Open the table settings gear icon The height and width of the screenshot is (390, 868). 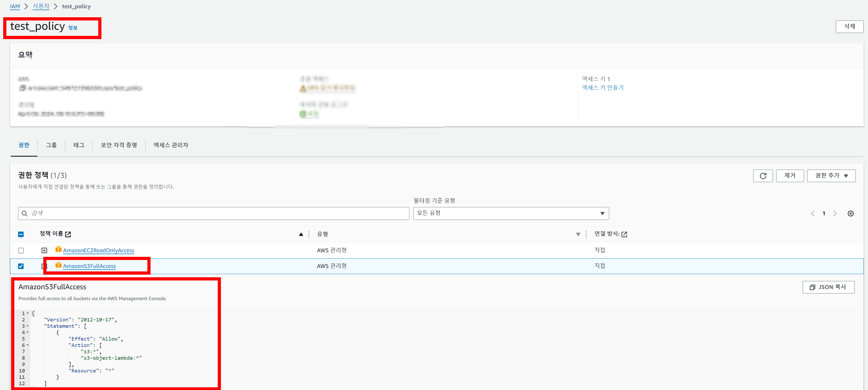(850, 213)
